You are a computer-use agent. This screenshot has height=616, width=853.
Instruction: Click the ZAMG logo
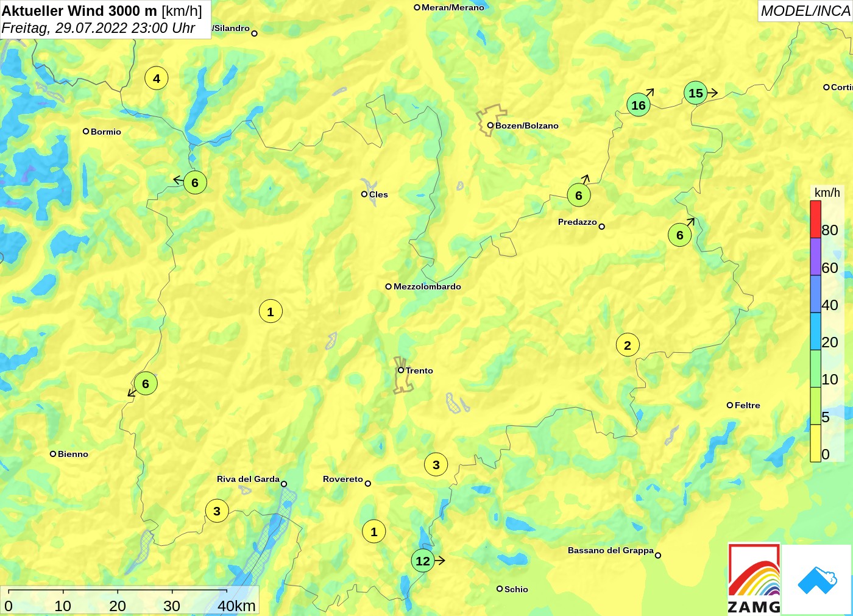tap(754, 579)
